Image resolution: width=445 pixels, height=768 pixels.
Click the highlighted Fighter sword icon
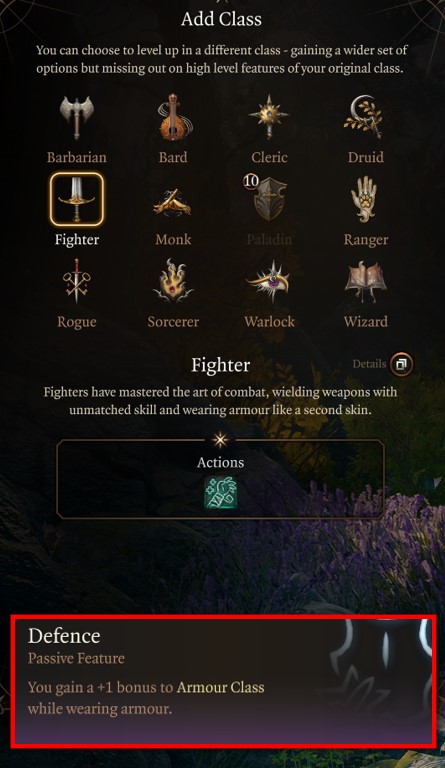click(77, 199)
